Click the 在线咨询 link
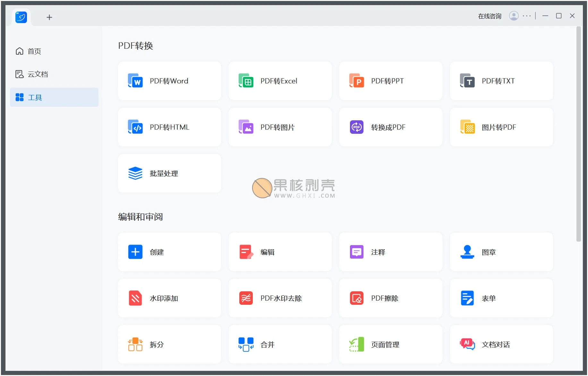This screenshot has height=376, width=588. (489, 16)
